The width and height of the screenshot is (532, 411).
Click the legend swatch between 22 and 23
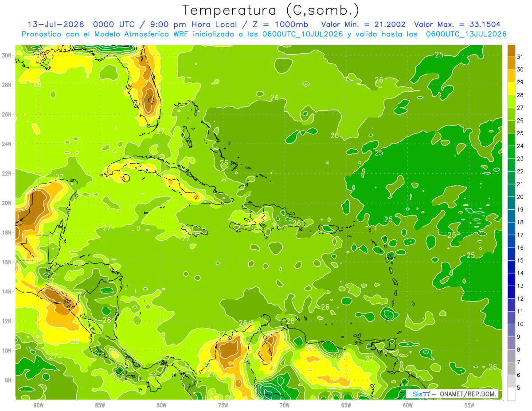(x=511, y=165)
